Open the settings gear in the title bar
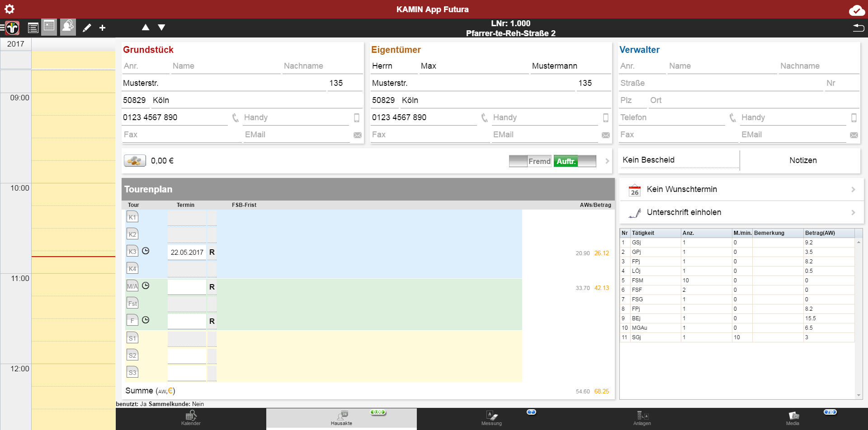This screenshot has width=868, height=430. pos(9,9)
